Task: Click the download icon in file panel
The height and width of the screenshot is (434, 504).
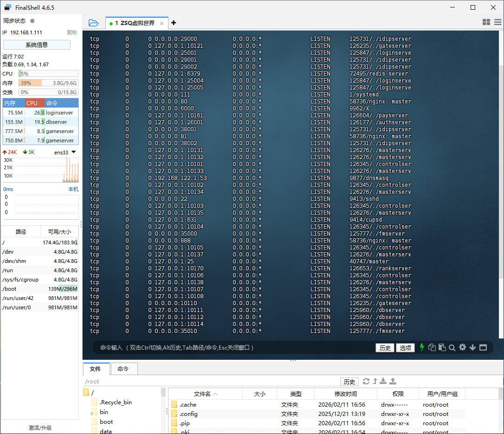Action: click(x=383, y=381)
